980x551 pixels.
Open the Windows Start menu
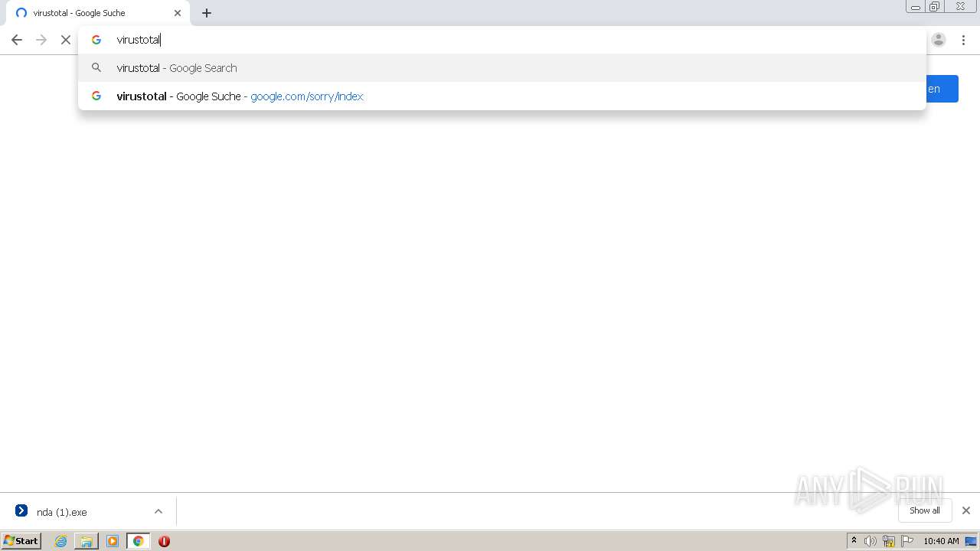pos(21,541)
